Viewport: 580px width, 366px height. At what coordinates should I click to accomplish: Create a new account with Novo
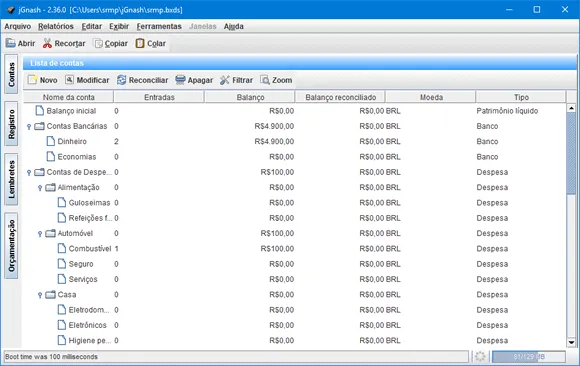tap(43, 80)
